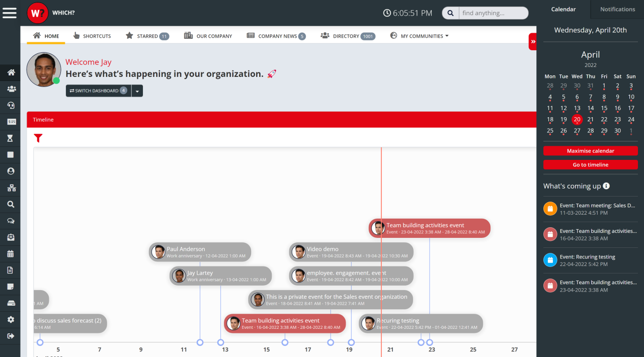Click the calendar icon in left sidebar

pos(11,254)
